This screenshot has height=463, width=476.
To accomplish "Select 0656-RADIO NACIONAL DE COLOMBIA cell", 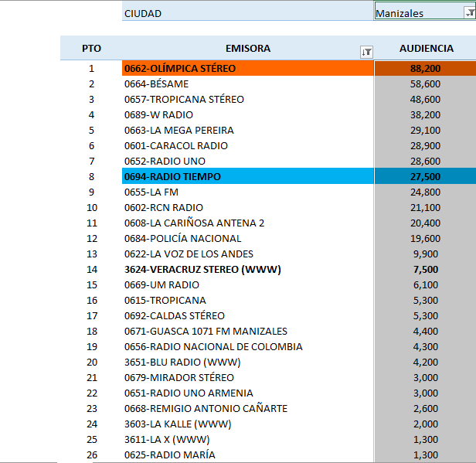I will [248, 347].
